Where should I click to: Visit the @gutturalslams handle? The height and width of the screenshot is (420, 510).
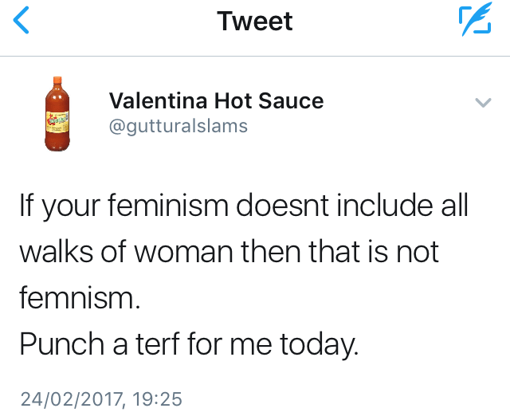click(x=178, y=126)
